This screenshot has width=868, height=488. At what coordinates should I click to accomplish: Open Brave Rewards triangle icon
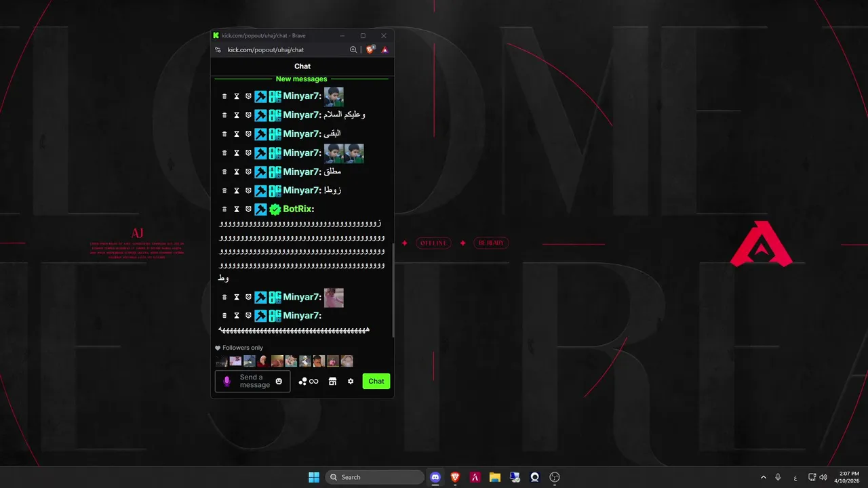pos(384,49)
